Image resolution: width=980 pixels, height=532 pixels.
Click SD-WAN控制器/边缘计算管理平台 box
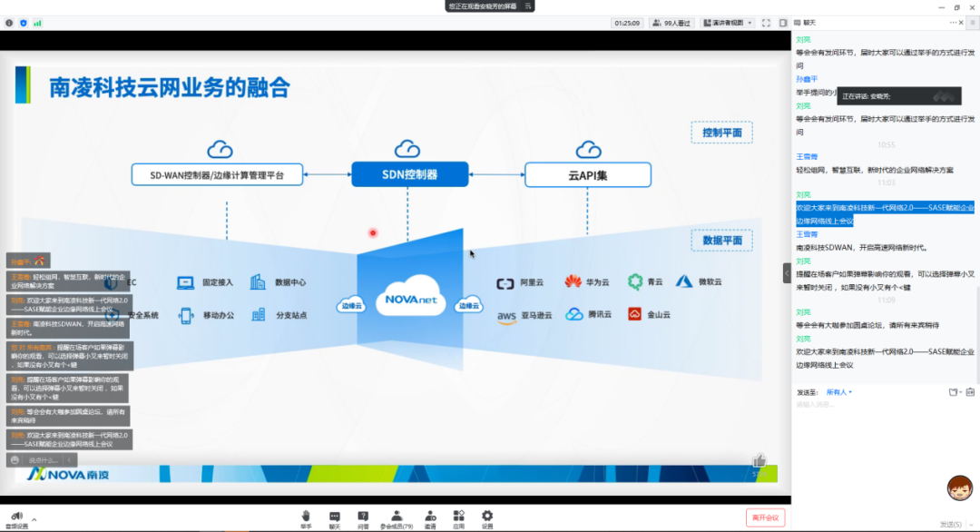pyautogui.click(x=217, y=175)
